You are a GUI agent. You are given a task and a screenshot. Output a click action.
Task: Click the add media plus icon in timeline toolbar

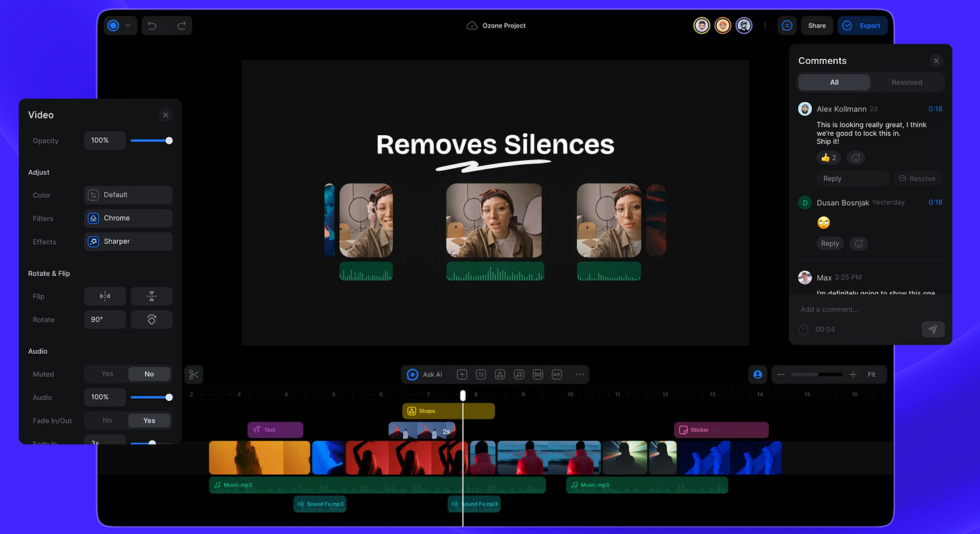462,375
